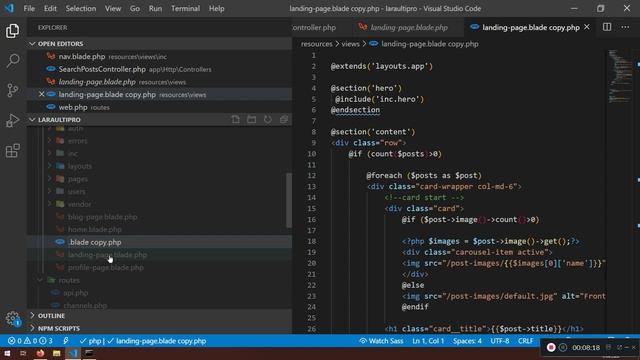Open profile-page.blade.php in file tree

[106, 267]
